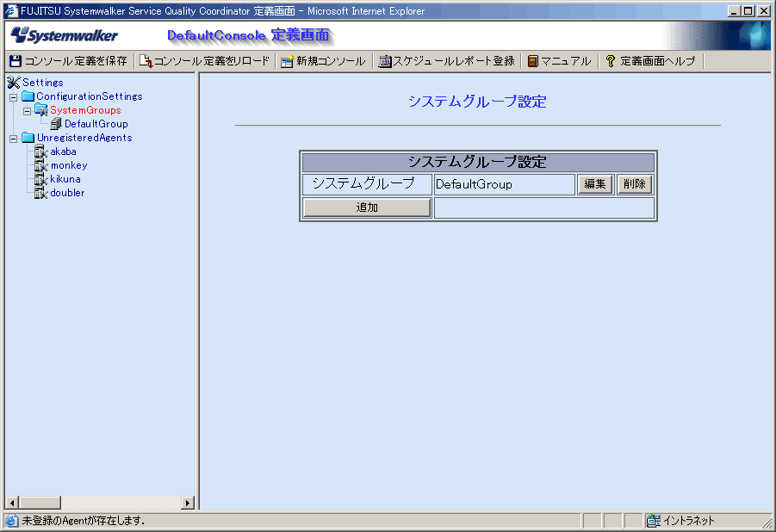This screenshot has height=532, width=776.
Task: Click the floppy disk save console definition icon
Action: pos(15,61)
